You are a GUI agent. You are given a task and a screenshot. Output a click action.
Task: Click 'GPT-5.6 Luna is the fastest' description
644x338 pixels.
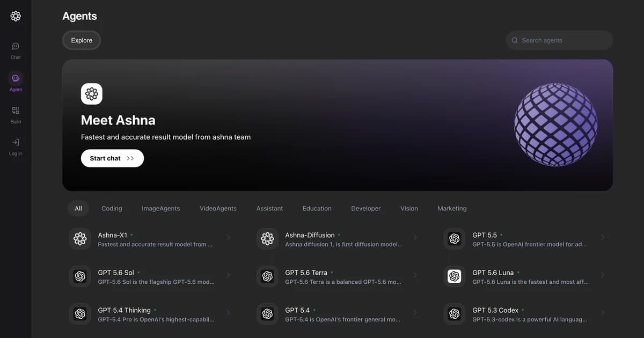(530, 282)
